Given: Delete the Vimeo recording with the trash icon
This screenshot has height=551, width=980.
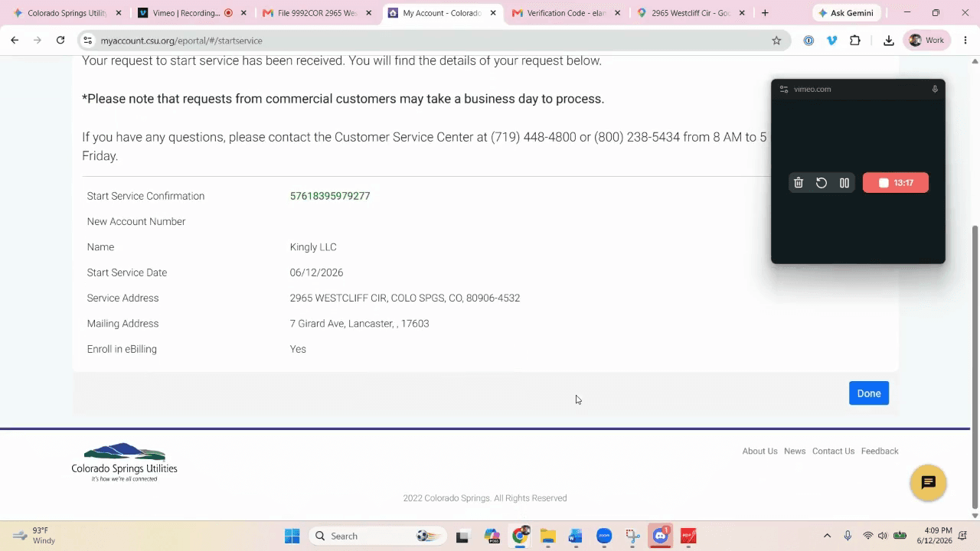Looking at the screenshot, I should tap(799, 183).
